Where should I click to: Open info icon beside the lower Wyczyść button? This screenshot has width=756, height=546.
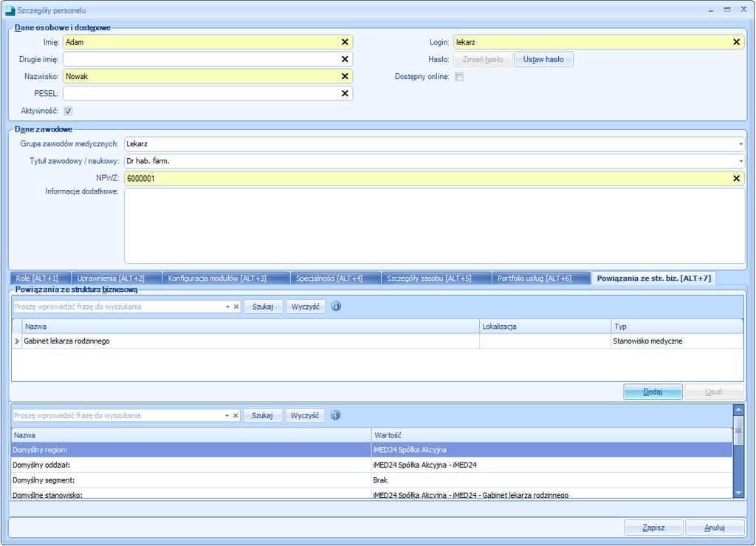336,414
